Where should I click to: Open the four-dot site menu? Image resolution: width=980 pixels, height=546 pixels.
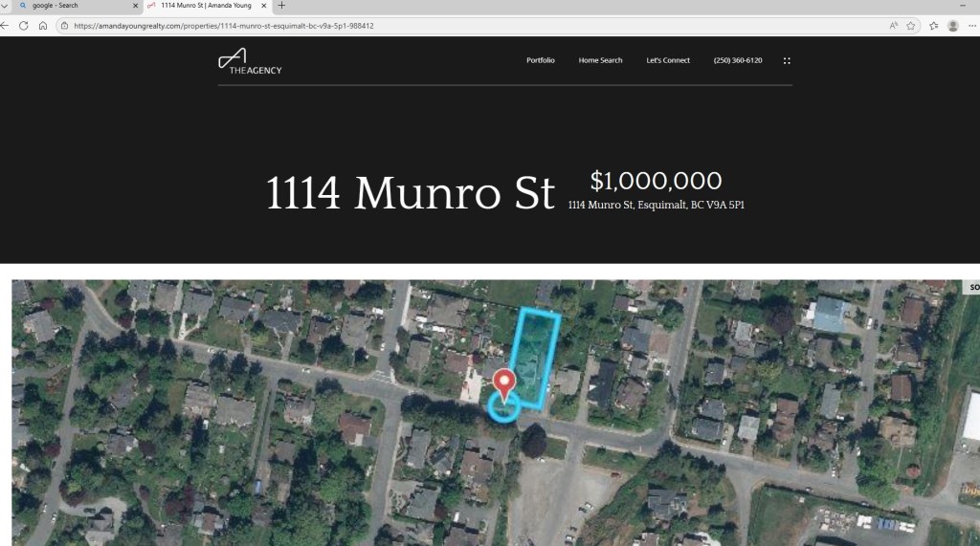pyautogui.click(x=787, y=60)
